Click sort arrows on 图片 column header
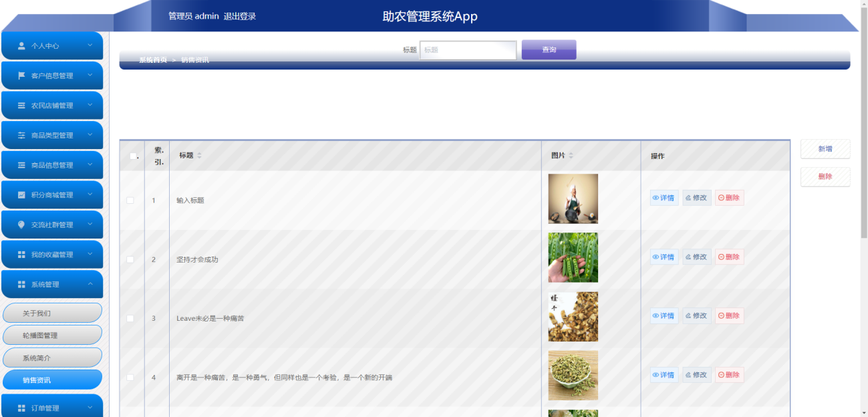 pyautogui.click(x=571, y=155)
